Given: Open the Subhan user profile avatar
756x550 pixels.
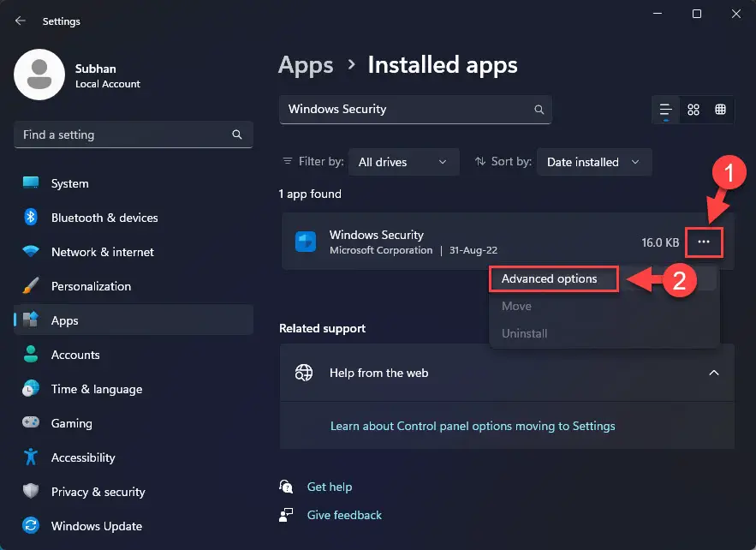Looking at the screenshot, I should (x=39, y=75).
